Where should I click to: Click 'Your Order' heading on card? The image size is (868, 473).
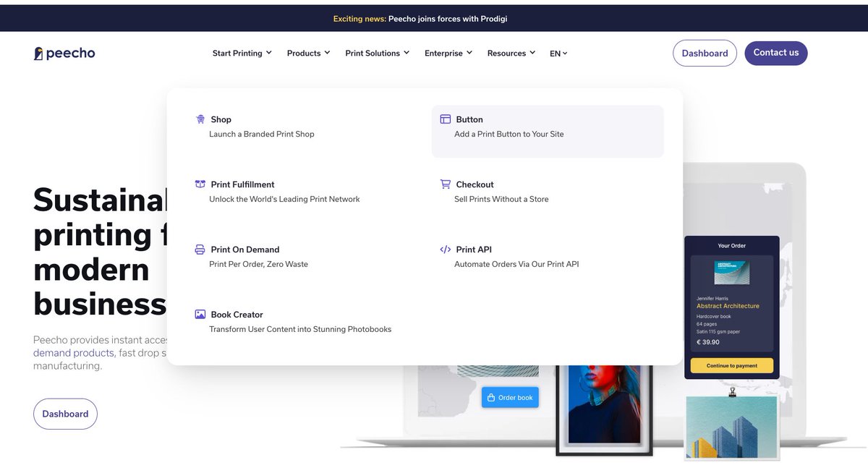click(x=731, y=246)
